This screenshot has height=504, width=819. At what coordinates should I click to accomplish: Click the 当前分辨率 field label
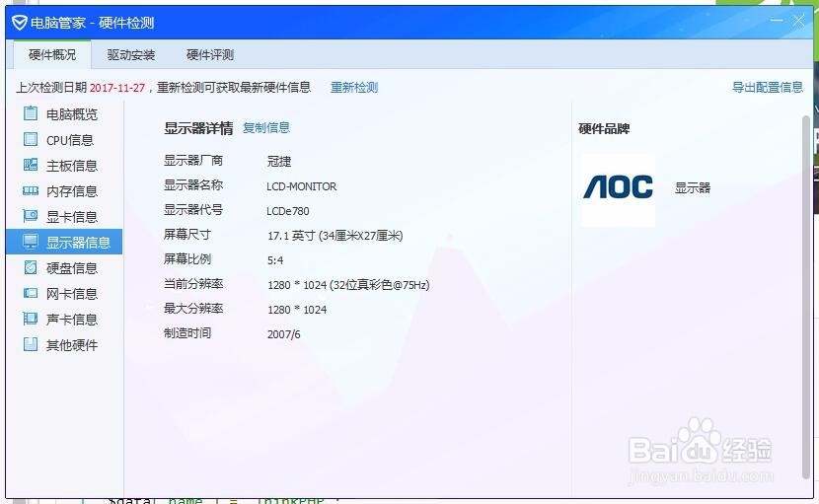coord(193,284)
